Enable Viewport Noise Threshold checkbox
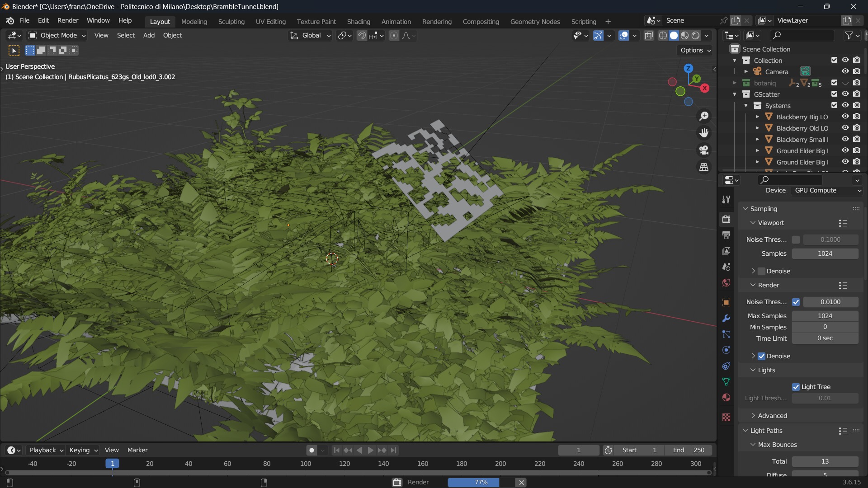 point(796,239)
